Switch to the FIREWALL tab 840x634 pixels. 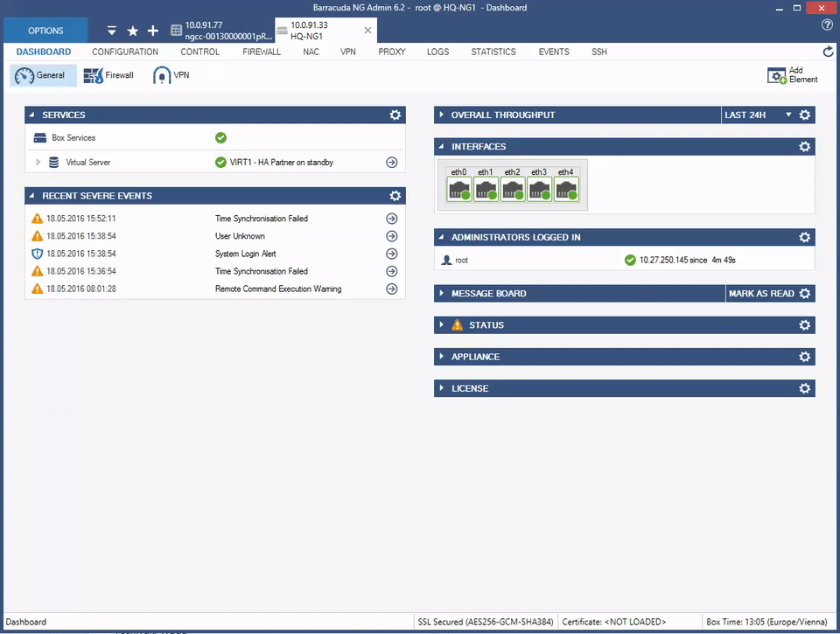click(262, 52)
